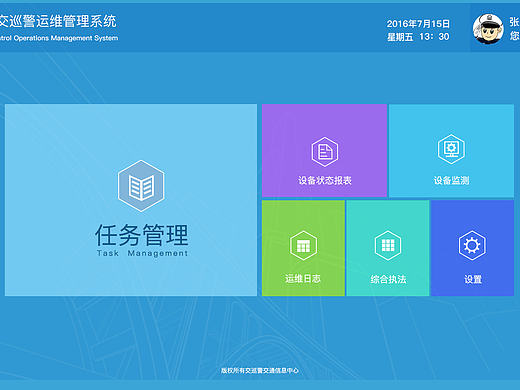520x390 pixels.
Task: Click the 运维日志 table icon
Action: click(x=303, y=246)
